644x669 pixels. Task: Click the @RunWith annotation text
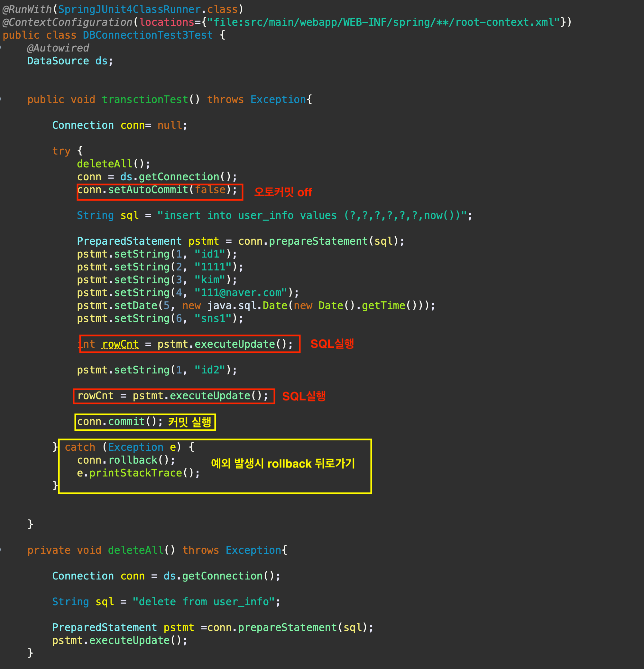point(27,9)
